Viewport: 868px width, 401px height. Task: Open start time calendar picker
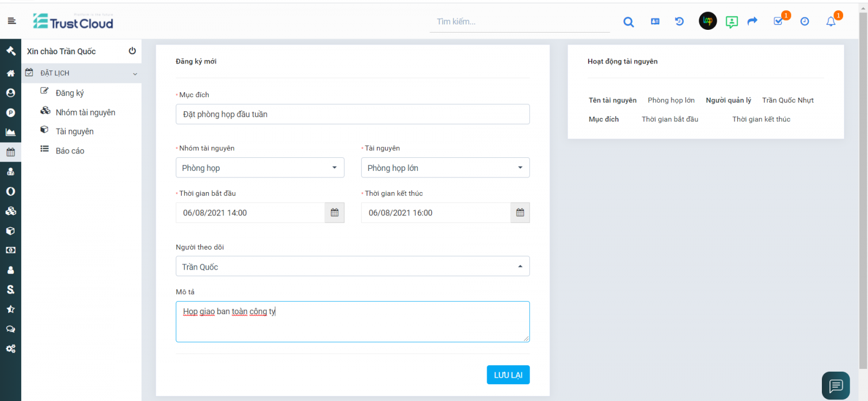334,213
